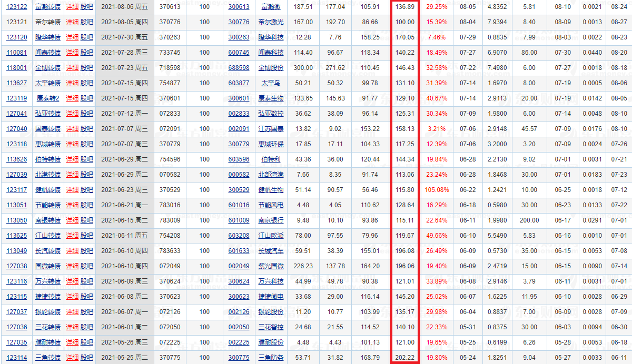Open bond code link 118001
This screenshot has height=364, width=632.
pos(16,68)
